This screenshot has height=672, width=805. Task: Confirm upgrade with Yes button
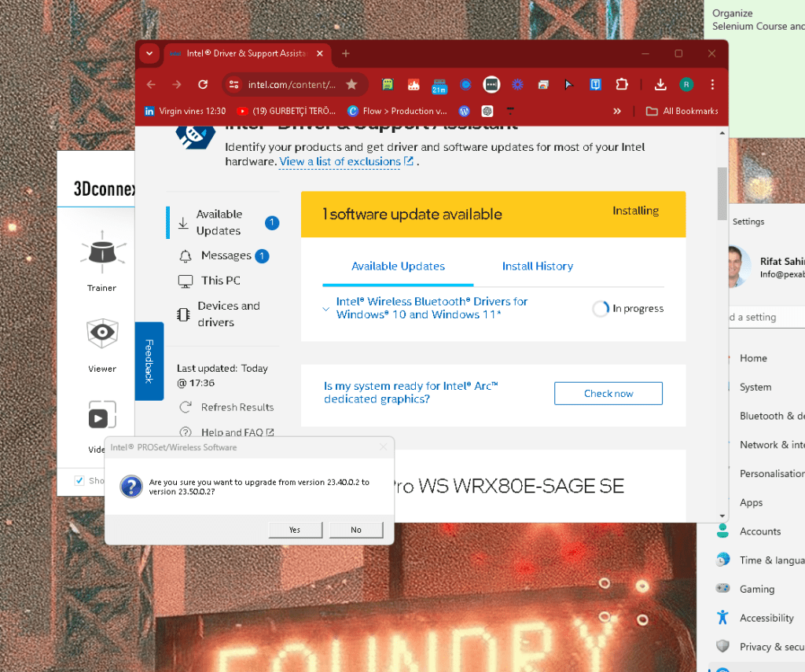click(x=296, y=530)
